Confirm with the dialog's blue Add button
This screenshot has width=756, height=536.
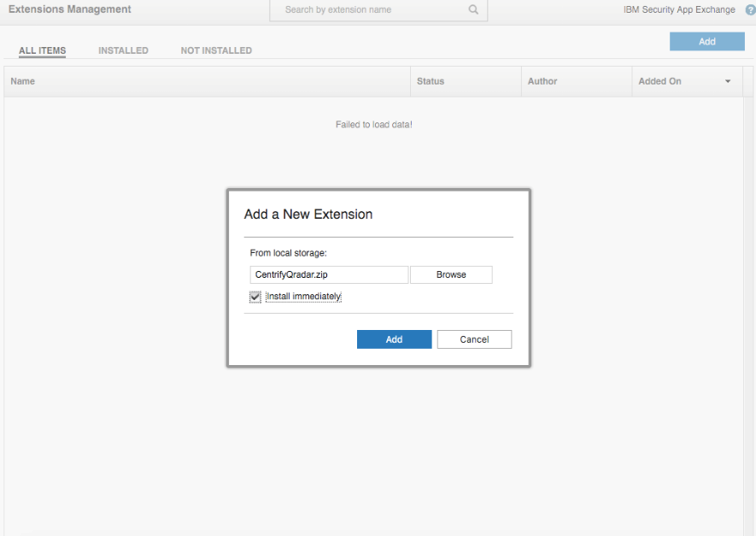[x=394, y=339]
